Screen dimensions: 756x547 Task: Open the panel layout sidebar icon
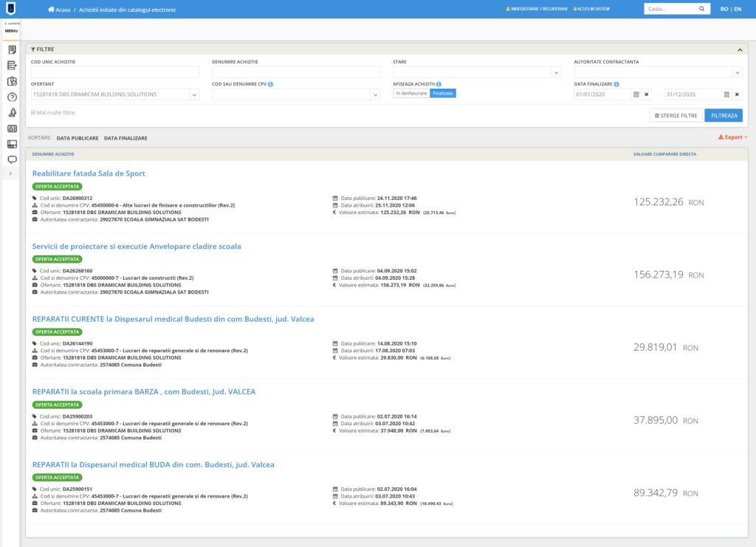[12, 144]
